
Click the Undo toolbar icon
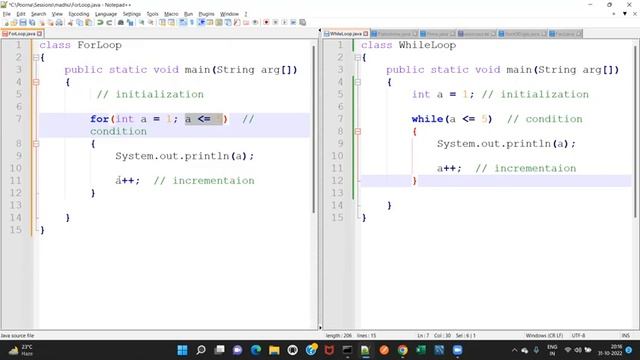(x=100, y=22)
